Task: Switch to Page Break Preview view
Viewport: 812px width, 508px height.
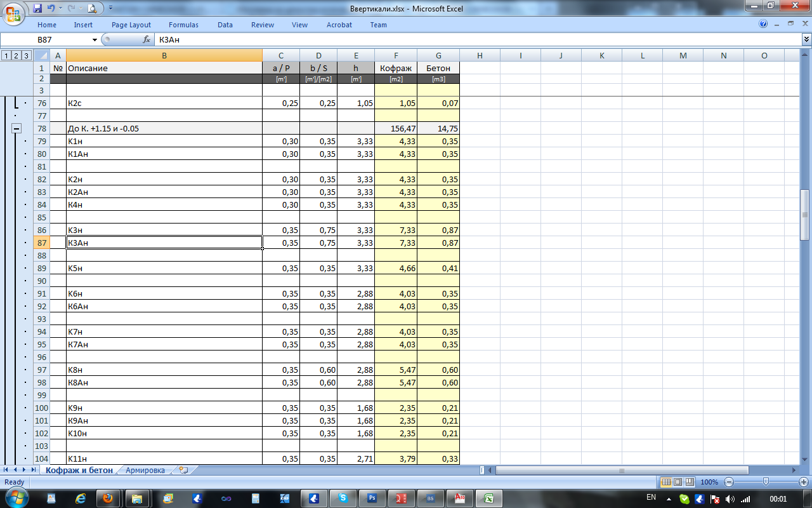Action: tap(689, 482)
